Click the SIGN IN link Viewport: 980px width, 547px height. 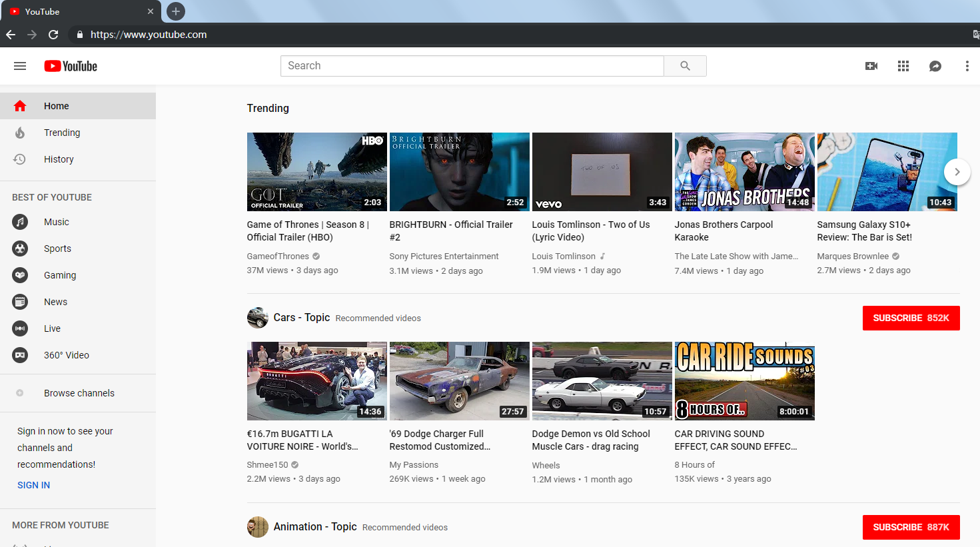click(x=33, y=485)
